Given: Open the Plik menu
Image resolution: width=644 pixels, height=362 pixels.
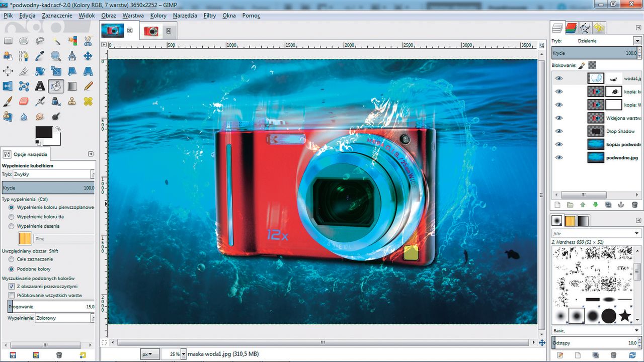Looking at the screenshot, I should coord(8,16).
